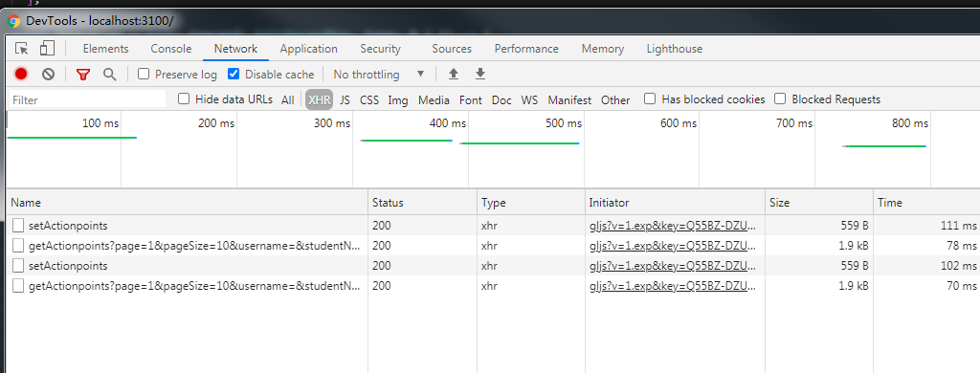The image size is (980, 373).
Task: Filter requests by Font type
Action: 471,100
